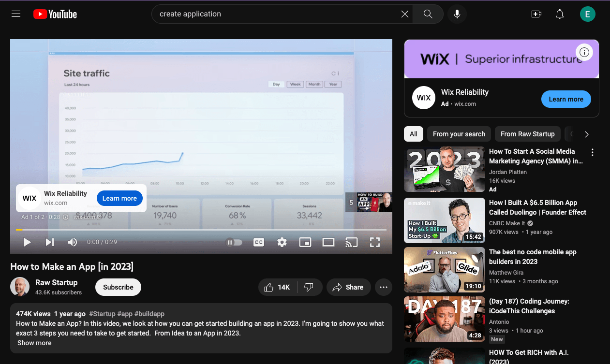This screenshot has width=610, height=364.
Task: Switch to theater mode
Action: click(328, 242)
